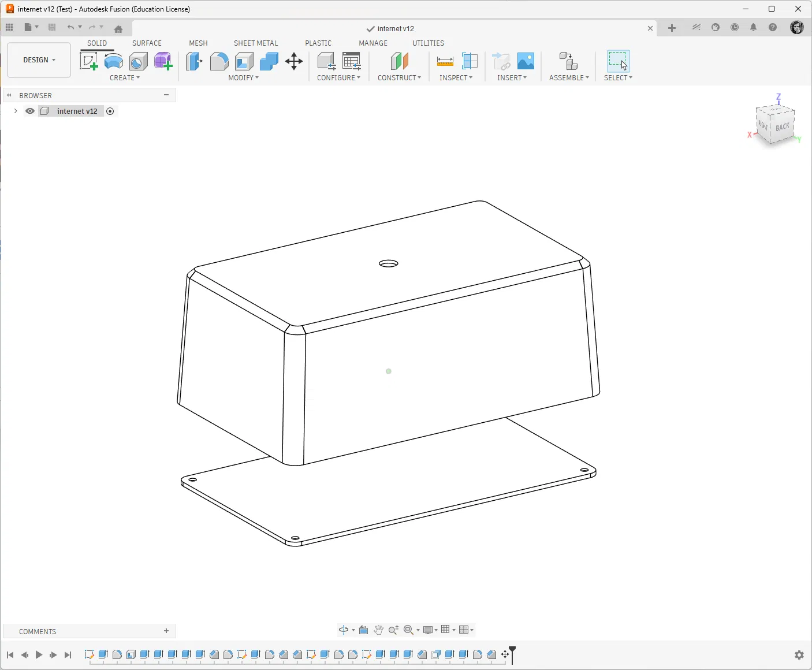
Task: Activate the Fillet tool in Modify
Action: coord(219,61)
